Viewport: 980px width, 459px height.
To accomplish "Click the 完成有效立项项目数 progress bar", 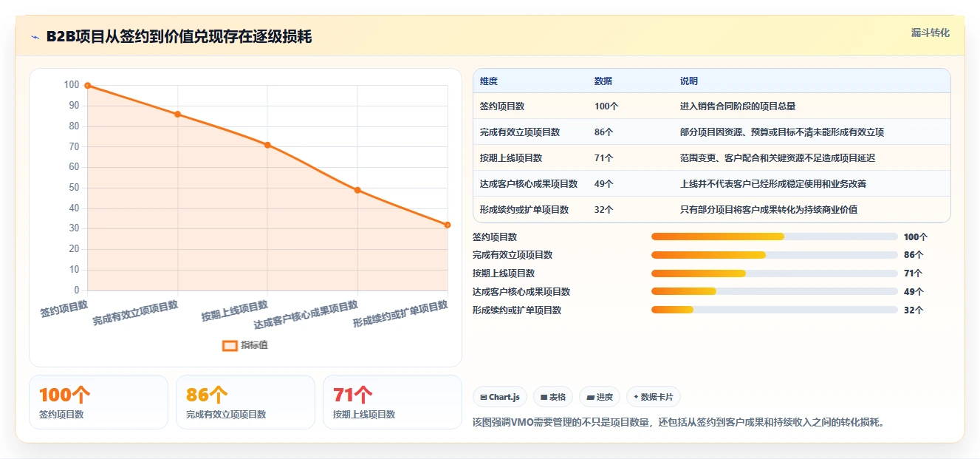I will point(774,255).
